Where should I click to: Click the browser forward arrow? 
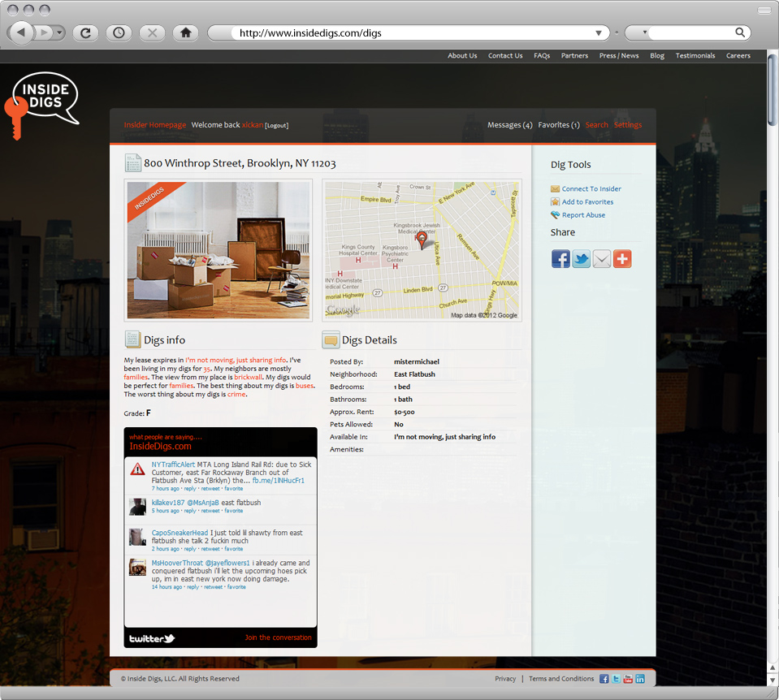44,32
